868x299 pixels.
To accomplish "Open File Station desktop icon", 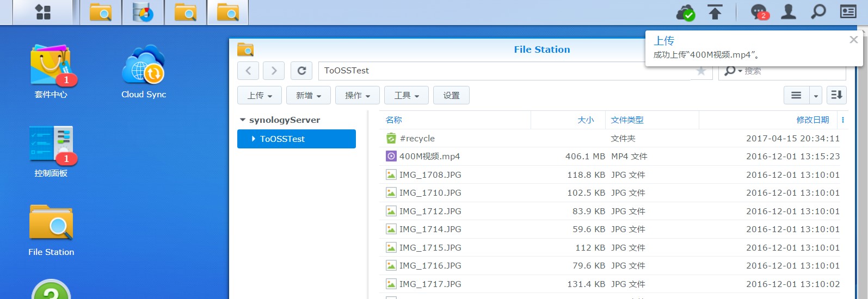I will click(x=51, y=230).
